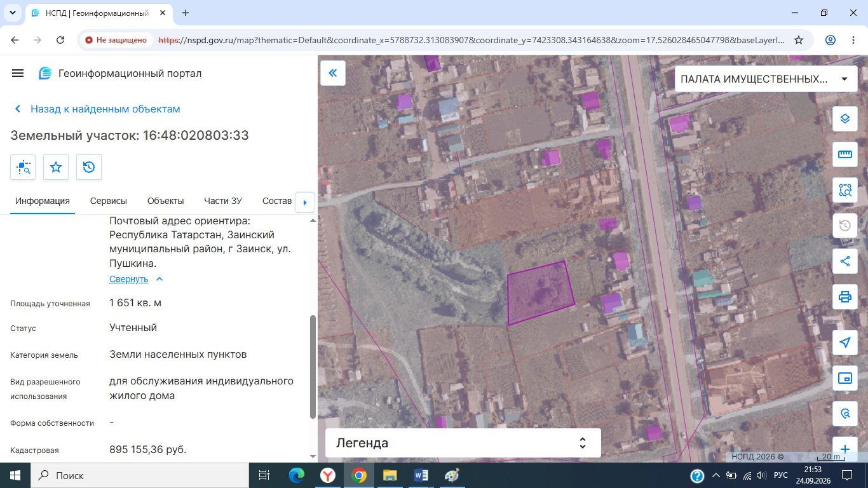Open the Части ЗУ tab
868x488 pixels.
tap(223, 201)
